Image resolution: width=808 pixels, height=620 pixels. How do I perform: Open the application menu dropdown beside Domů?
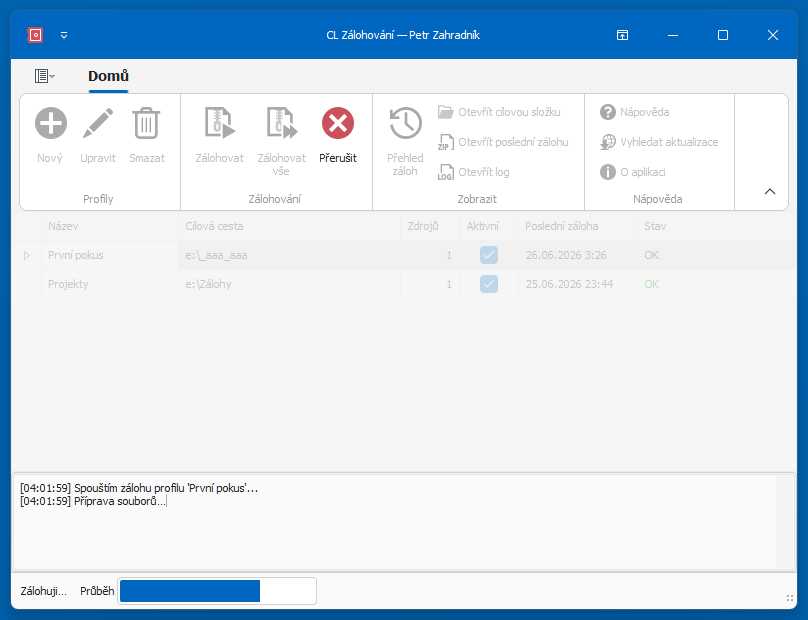[x=45, y=76]
